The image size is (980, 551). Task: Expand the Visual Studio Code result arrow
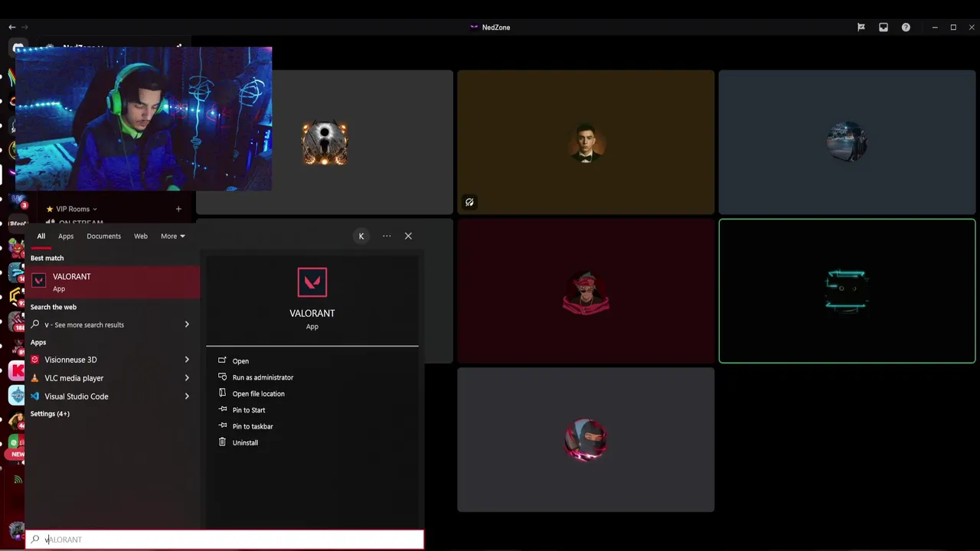tap(187, 396)
